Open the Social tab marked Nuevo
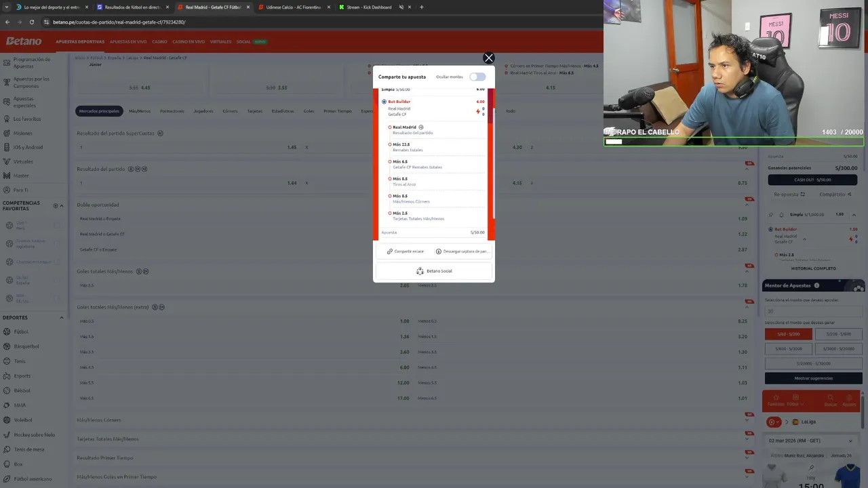The height and width of the screenshot is (488, 868). [252, 41]
